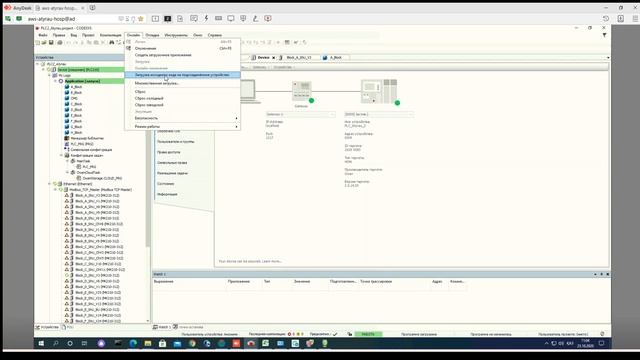Collapse the MainTask tree node
The height and width of the screenshot is (360, 640).
pos(68,161)
